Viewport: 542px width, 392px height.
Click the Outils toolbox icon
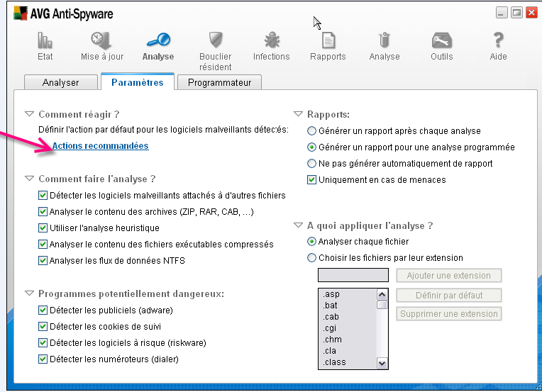tap(441, 41)
